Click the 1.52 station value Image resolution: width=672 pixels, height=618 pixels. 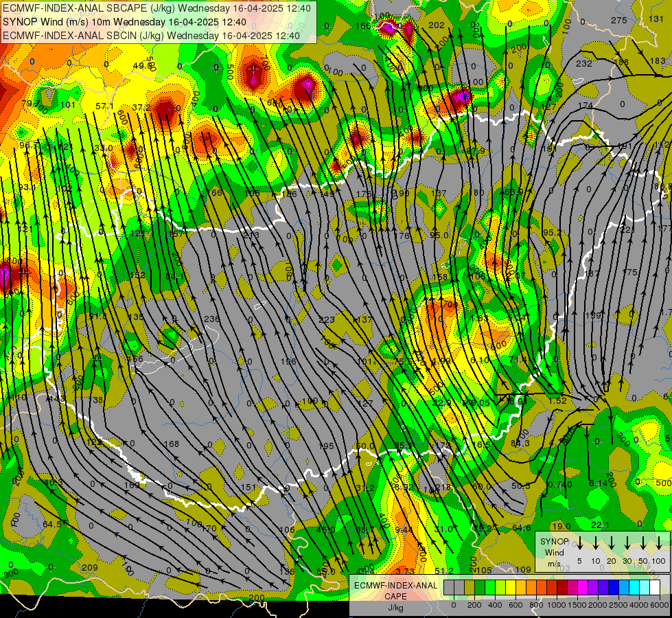[557, 401]
